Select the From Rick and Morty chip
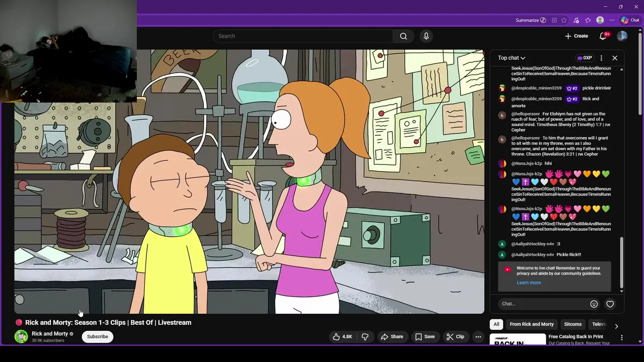644x362 pixels. [x=531, y=324]
